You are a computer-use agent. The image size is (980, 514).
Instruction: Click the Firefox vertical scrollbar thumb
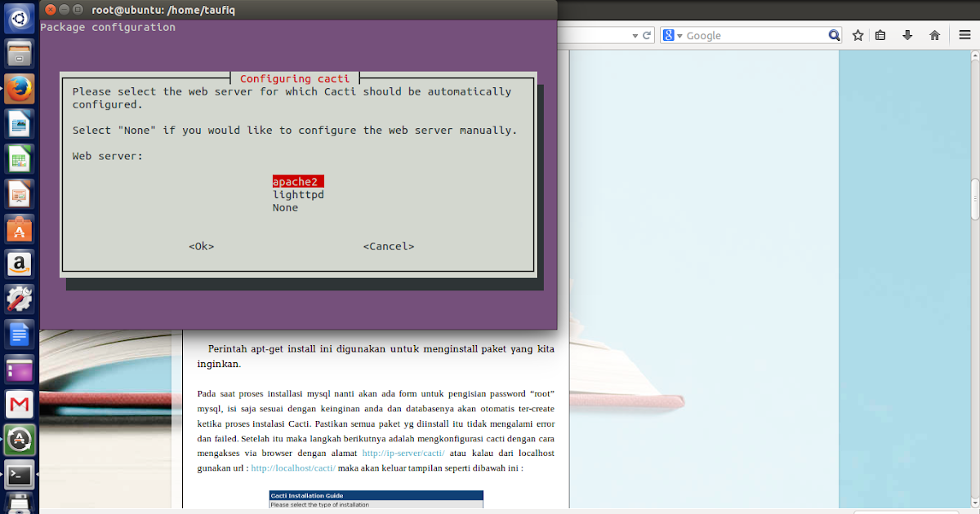pos(974,200)
